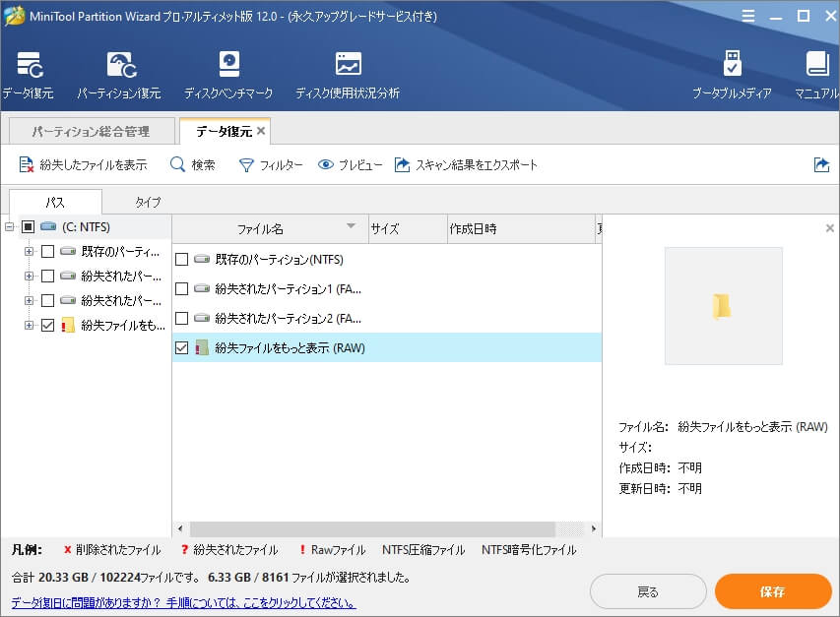Click the NTFS暗号化ファイル legend text
Viewport: 840px width, 617px height.
[x=529, y=549]
